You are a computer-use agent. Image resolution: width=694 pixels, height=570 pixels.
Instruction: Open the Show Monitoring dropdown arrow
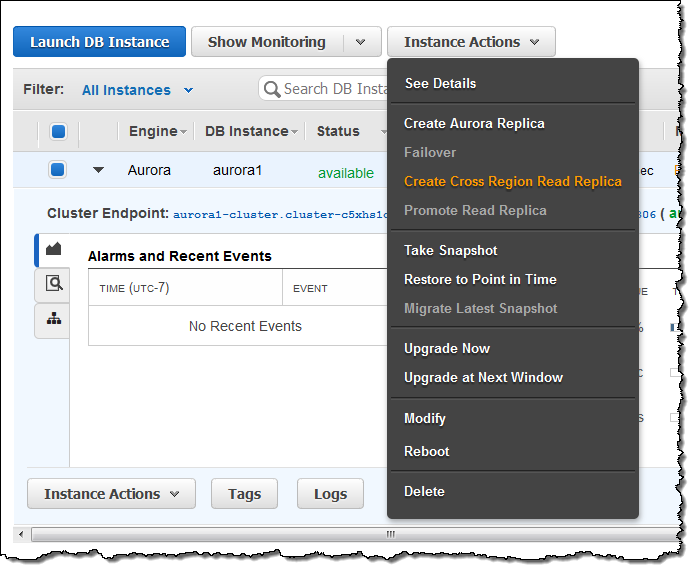point(361,42)
